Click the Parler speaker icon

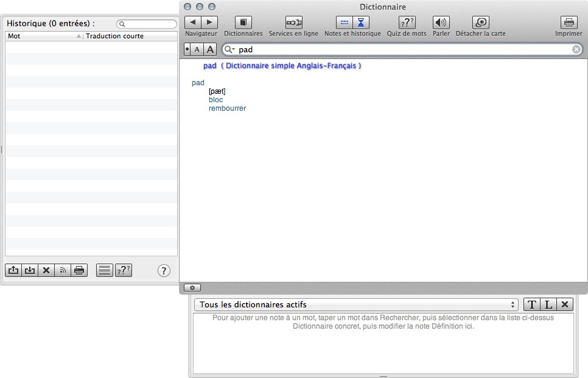tap(441, 23)
